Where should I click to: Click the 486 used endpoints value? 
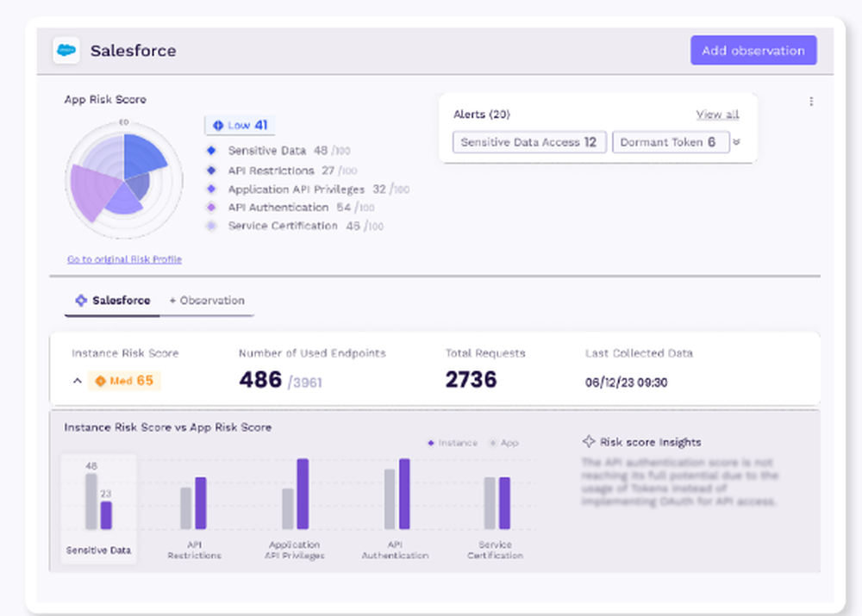click(x=260, y=380)
